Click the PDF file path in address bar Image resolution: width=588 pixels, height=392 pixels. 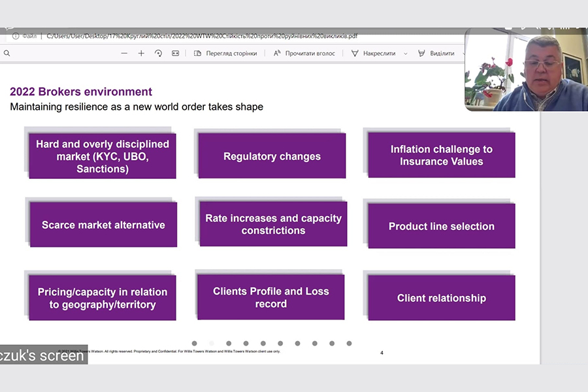(x=202, y=36)
